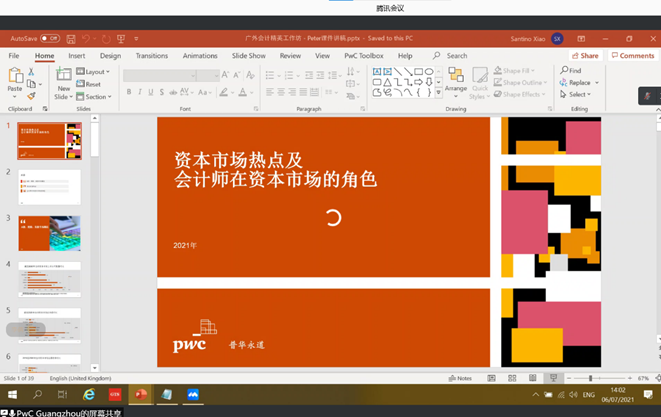Image resolution: width=661 pixels, height=417 pixels.
Task: Click the Arrange shapes icon
Action: [x=455, y=82]
